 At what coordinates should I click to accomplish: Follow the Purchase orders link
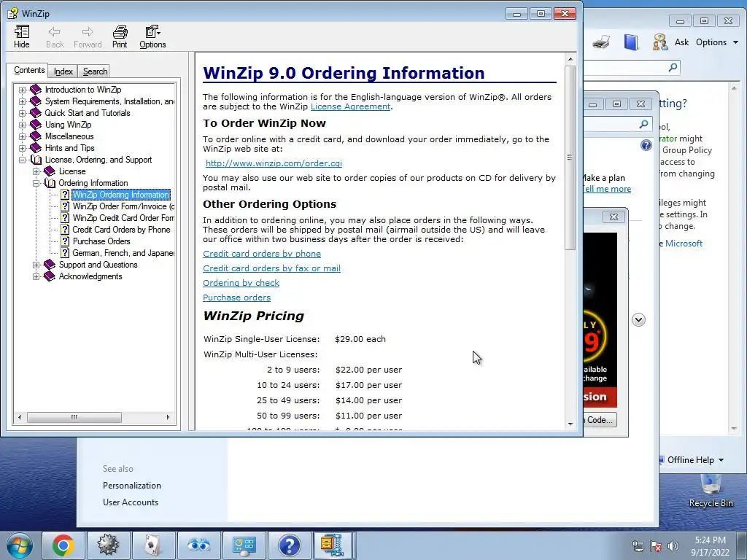(x=237, y=297)
